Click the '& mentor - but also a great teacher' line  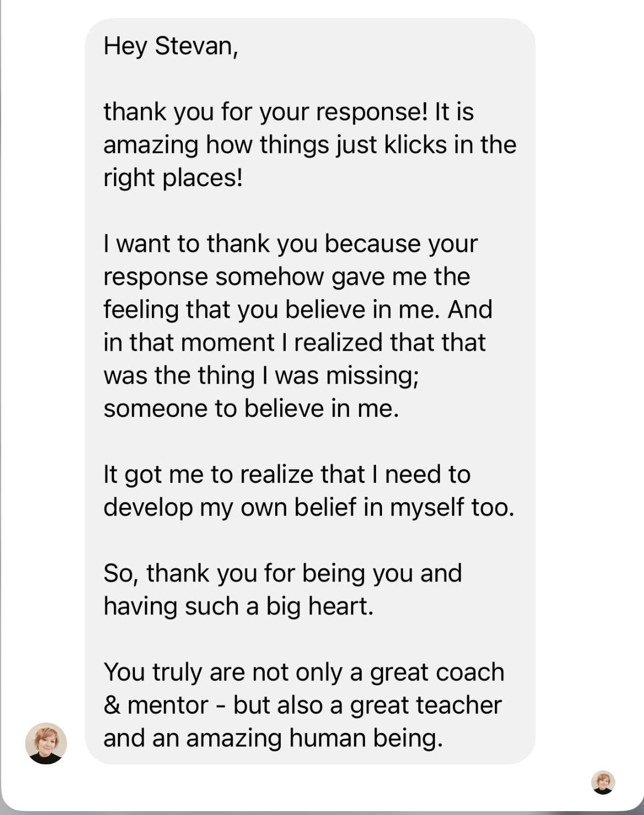coord(302,705)
